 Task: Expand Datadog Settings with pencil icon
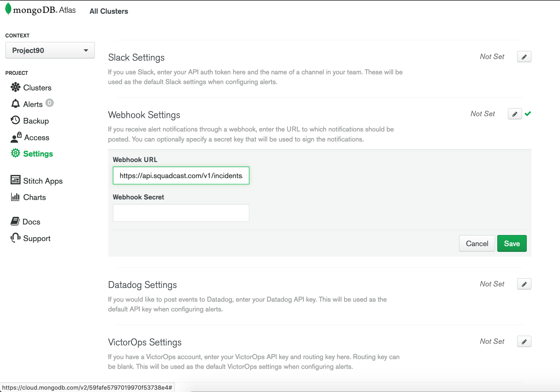pyautogui.click(x=524, y=284)
